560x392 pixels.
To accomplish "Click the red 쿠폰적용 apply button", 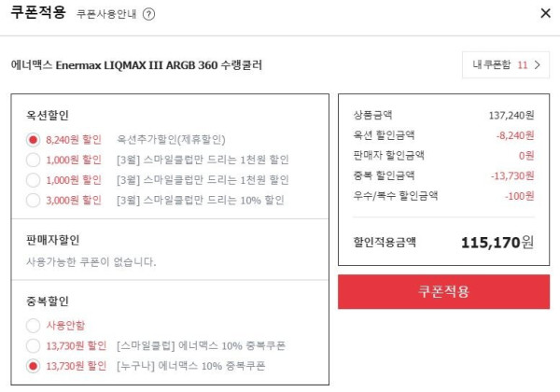I will point(443,292).
